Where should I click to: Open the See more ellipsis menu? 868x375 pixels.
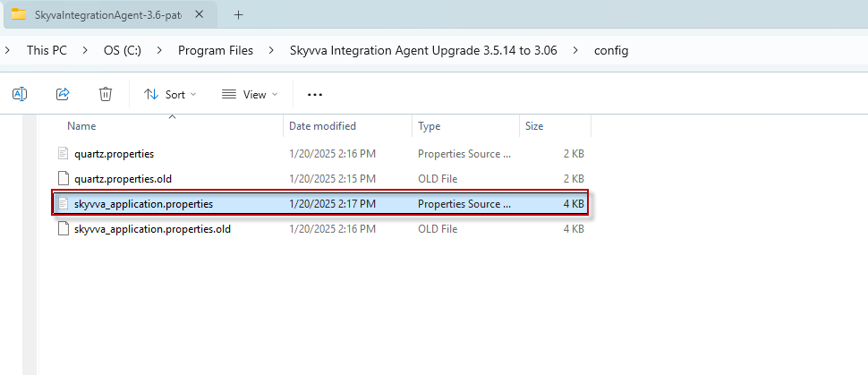(314, 94)
